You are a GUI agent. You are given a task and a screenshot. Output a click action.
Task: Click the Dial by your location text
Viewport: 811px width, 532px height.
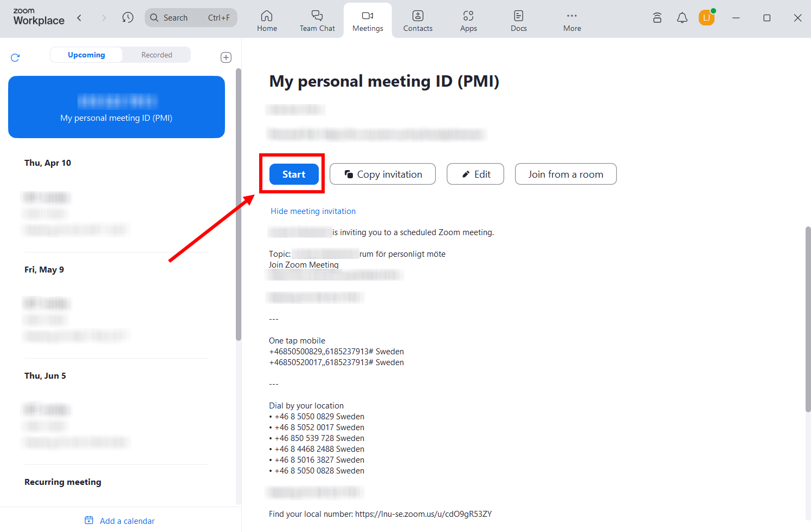[306, 406]
